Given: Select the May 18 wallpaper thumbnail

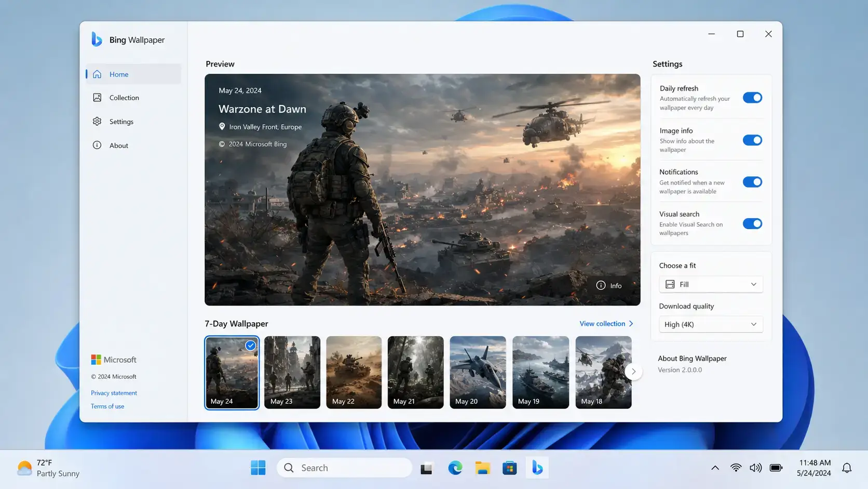Looking at the screenshot, I should tap(603, 372).
